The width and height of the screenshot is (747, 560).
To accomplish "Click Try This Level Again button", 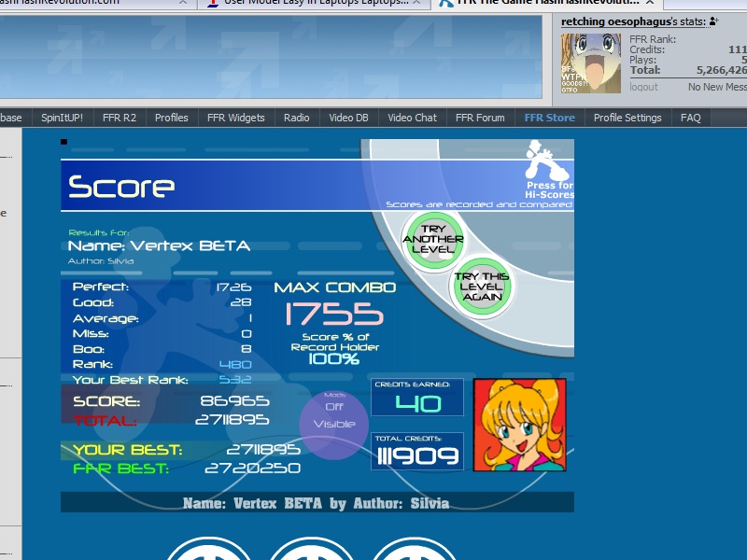I will pyautogui.click(x=481, y=287).
